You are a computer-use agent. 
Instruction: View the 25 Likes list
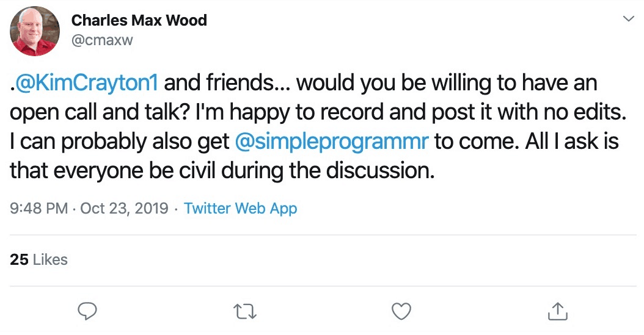(x=38, y=259)
